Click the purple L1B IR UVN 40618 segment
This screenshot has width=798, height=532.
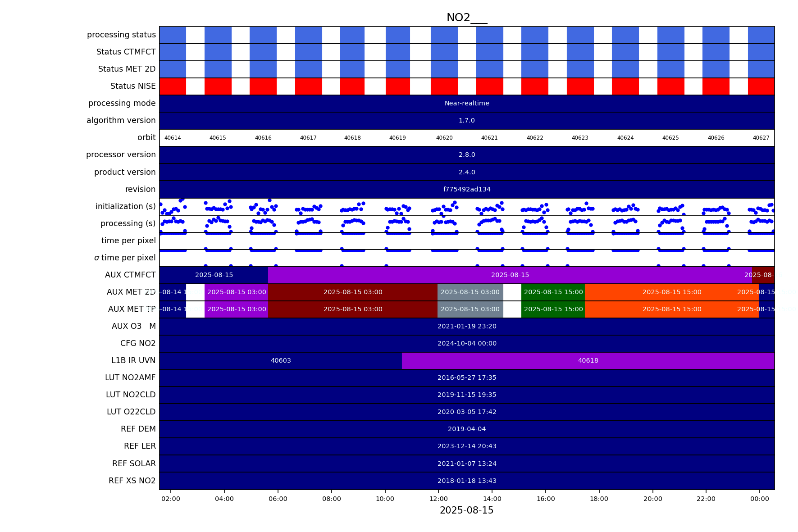pyautogui.click(x=588, y=361)
